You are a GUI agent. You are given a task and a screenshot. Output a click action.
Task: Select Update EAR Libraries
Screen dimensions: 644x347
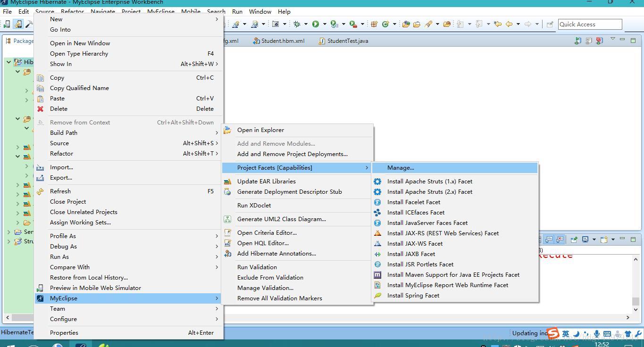[x=297, y=182]
